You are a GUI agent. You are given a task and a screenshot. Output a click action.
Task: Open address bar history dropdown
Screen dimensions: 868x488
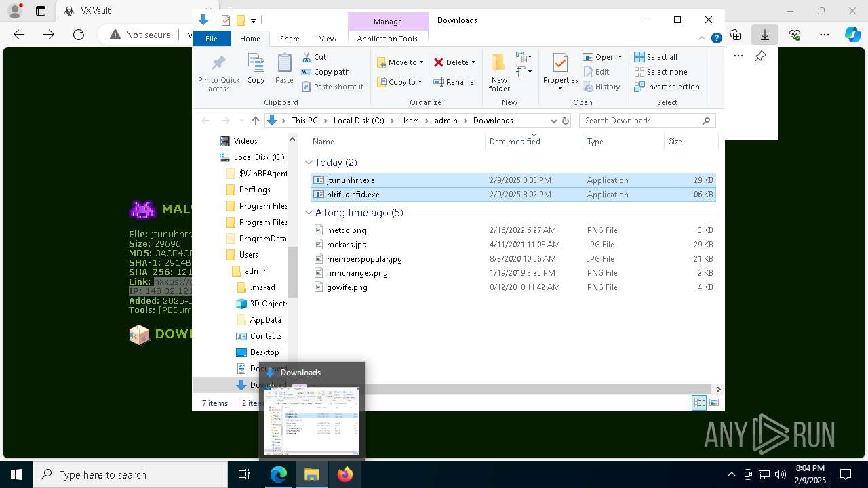click(x=553, y=121)
